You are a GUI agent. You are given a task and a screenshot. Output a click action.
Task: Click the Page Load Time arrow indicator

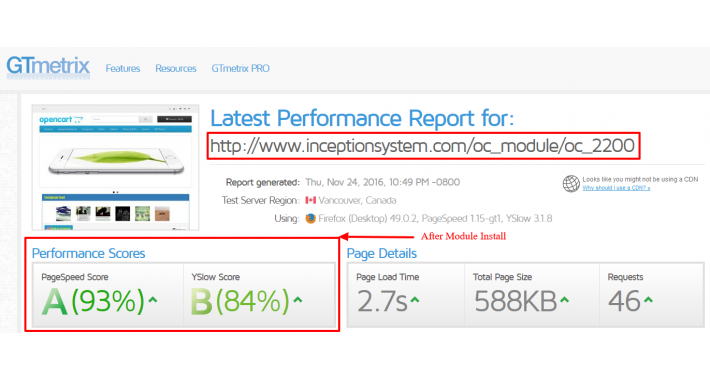click(415, 299)
